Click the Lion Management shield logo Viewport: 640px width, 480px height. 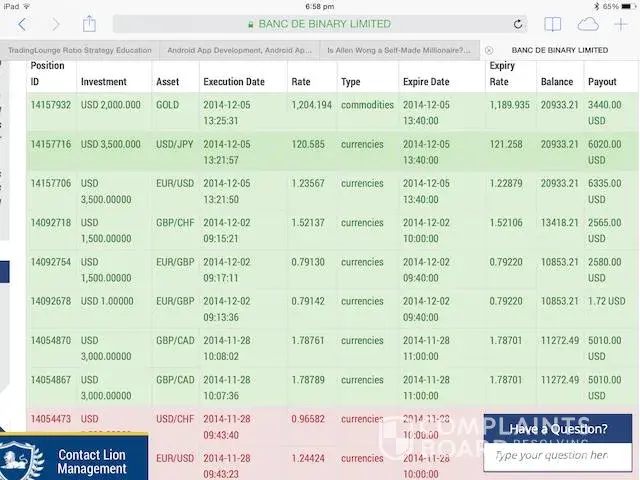coord(21,460)
